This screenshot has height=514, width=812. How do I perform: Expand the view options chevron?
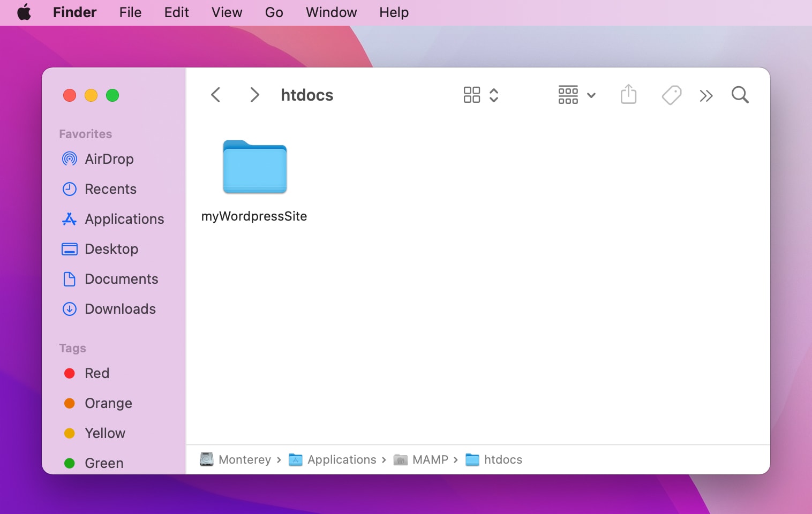pyautogui.click(x=494, y=94)
